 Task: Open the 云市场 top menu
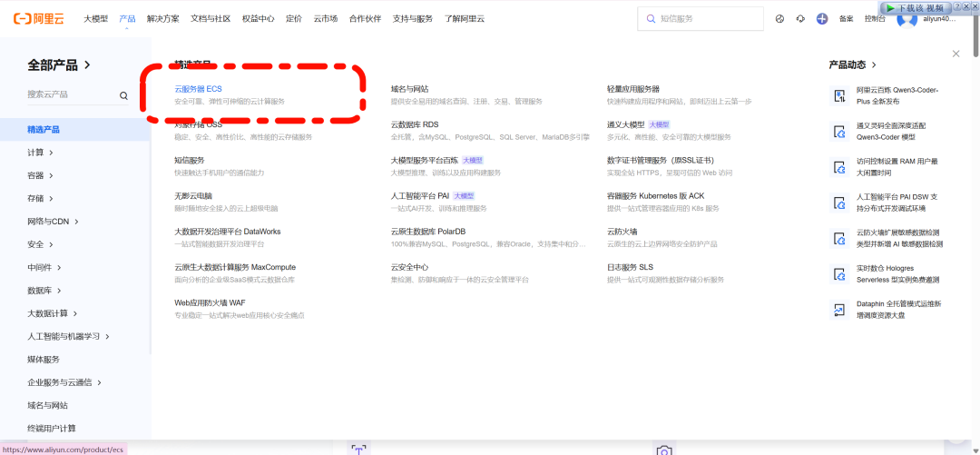point(326,19)
